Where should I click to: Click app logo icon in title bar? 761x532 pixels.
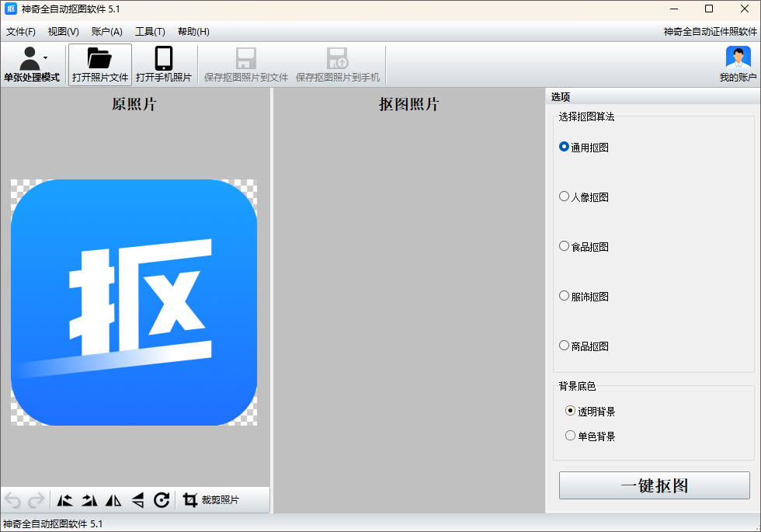click(10, 9)
